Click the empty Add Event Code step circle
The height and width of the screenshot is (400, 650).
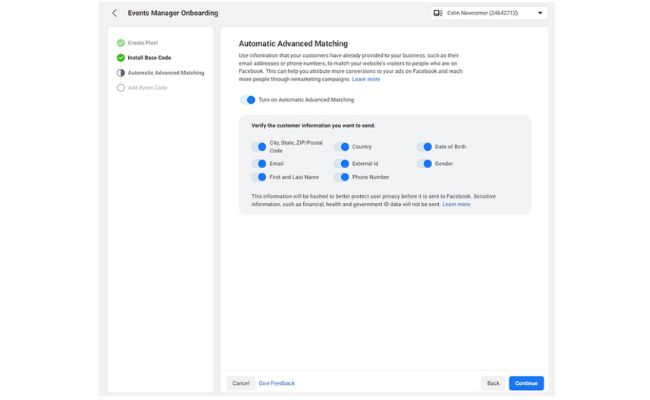(x=121, y=88)
